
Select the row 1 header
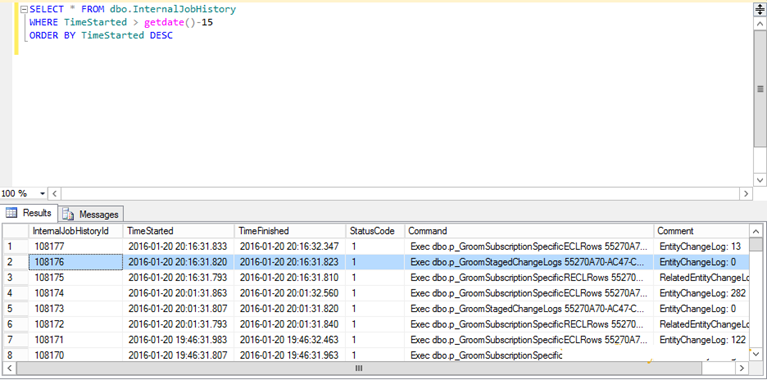tap(16, 246)
